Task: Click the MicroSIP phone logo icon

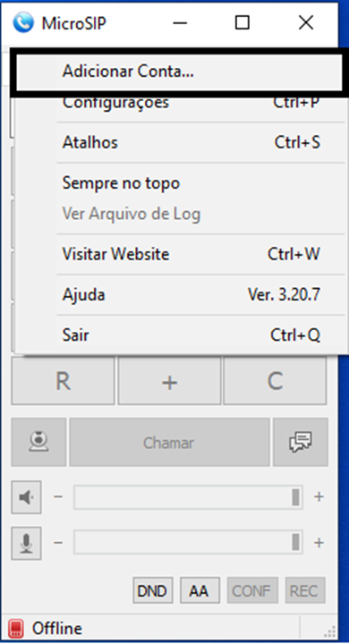Action: [x=23, y=23]
